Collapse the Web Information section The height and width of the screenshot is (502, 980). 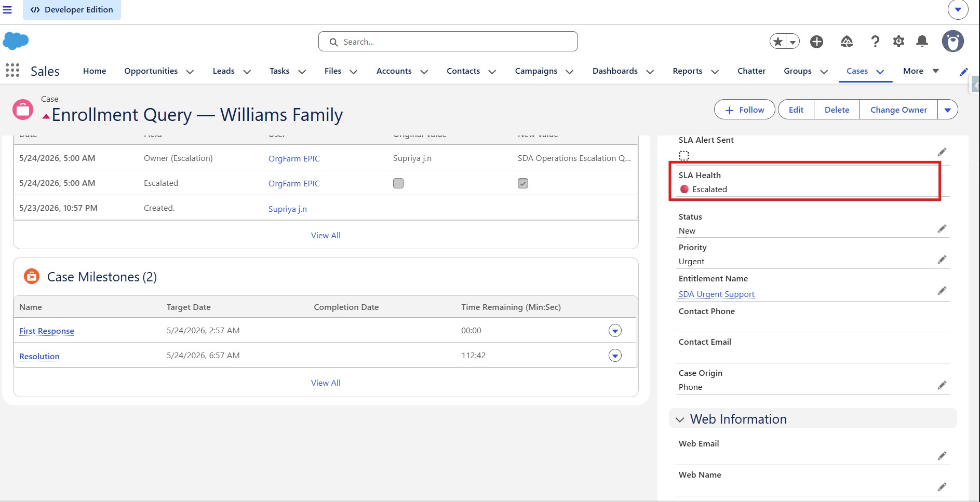click(x=680, y=419)
